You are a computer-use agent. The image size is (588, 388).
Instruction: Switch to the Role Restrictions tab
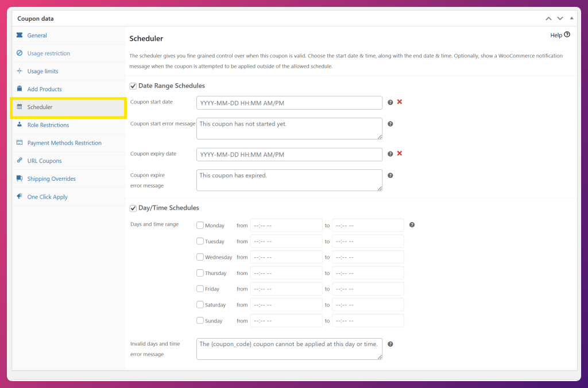[48, 125]
